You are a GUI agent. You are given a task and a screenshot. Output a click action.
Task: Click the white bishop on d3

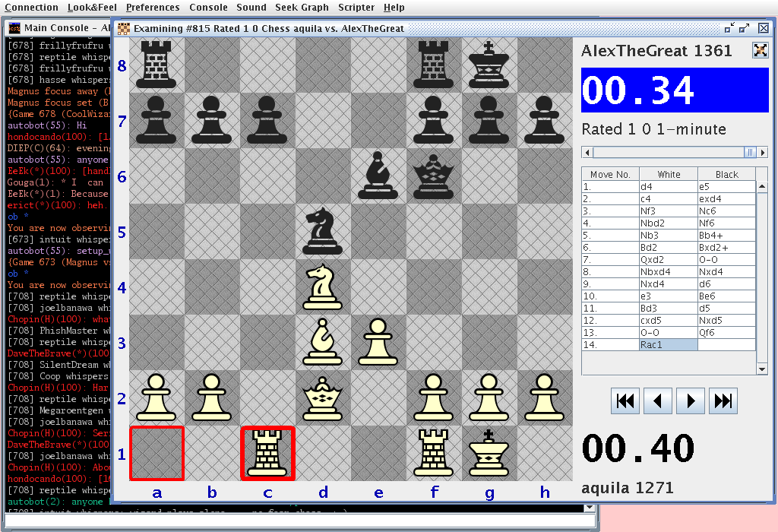coord(323,342)
